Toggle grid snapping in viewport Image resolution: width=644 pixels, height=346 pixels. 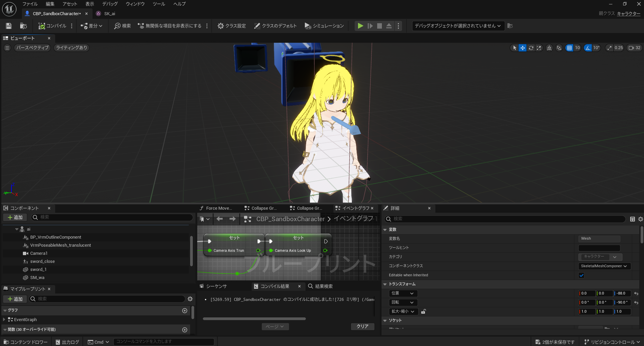(x=569, y=48)
